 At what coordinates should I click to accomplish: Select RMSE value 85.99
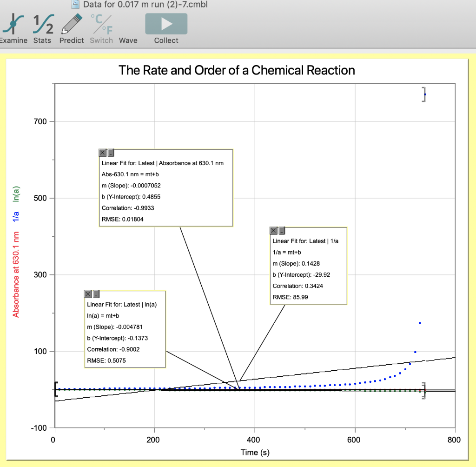pos(300,297)
